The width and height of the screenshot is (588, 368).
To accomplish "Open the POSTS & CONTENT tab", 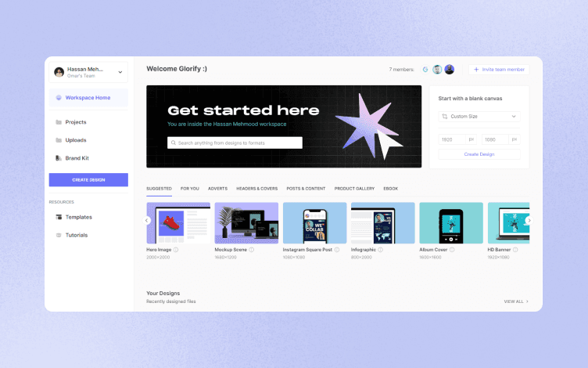I will [x=306, y=189].
